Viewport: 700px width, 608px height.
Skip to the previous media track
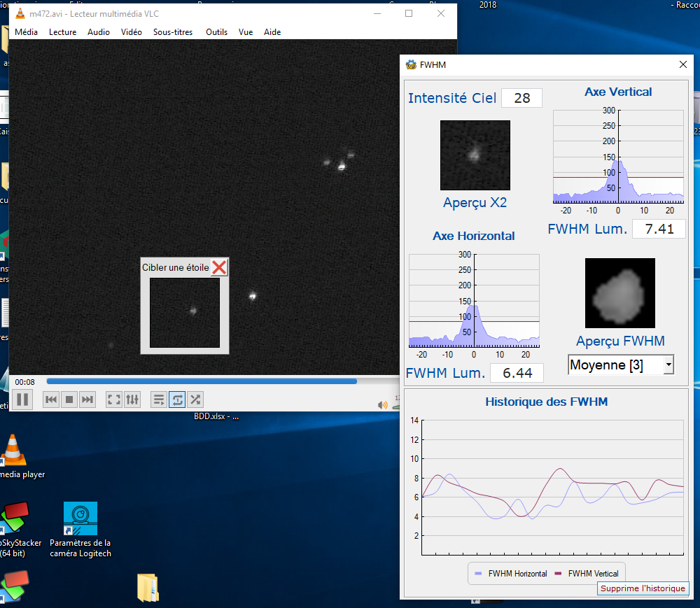click(x=51, y=400)
